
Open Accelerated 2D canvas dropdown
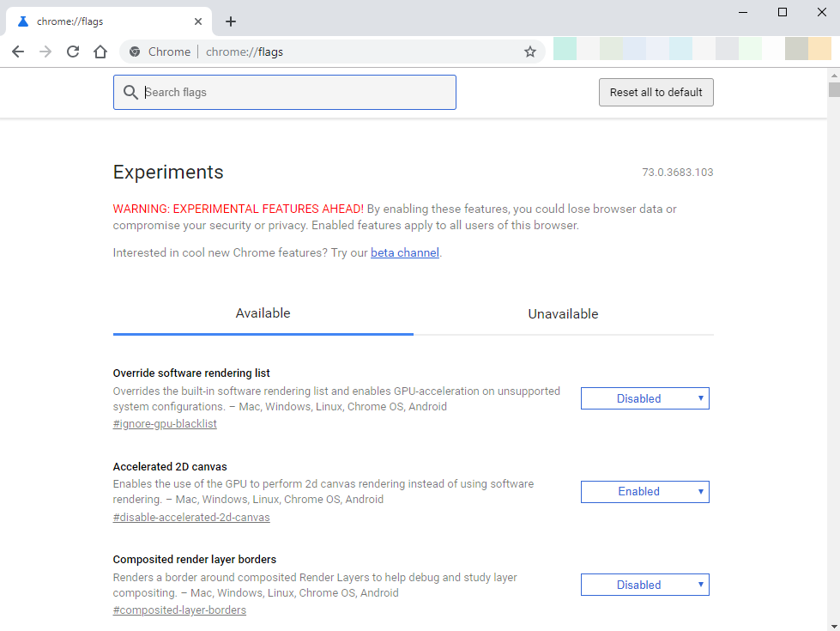click(x=645, y=492)
